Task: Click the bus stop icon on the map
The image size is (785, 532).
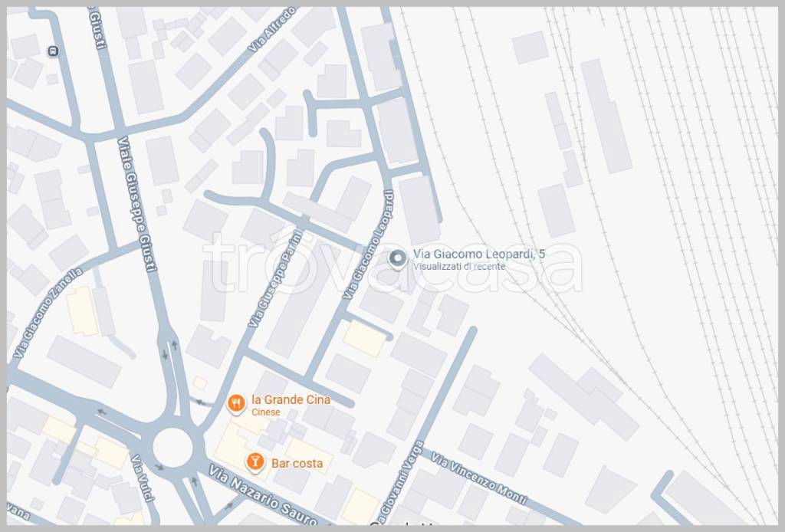Action: (52, 51)
